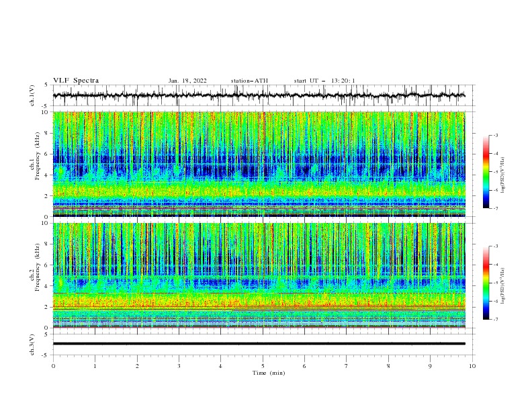This screenshot has width=532, height=411.
Task: Click the ch.2 spectrogram panel
Action: coord(259,275)
